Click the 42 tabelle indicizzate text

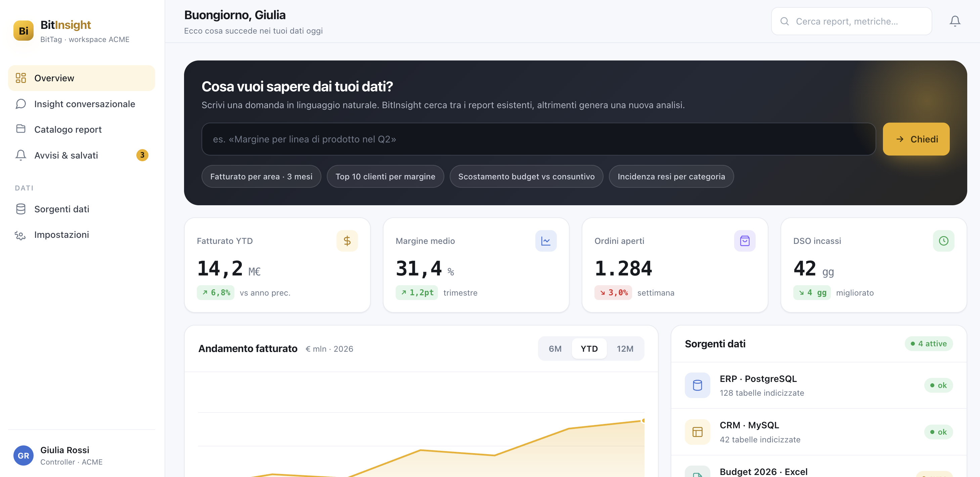tap(760, 440)
